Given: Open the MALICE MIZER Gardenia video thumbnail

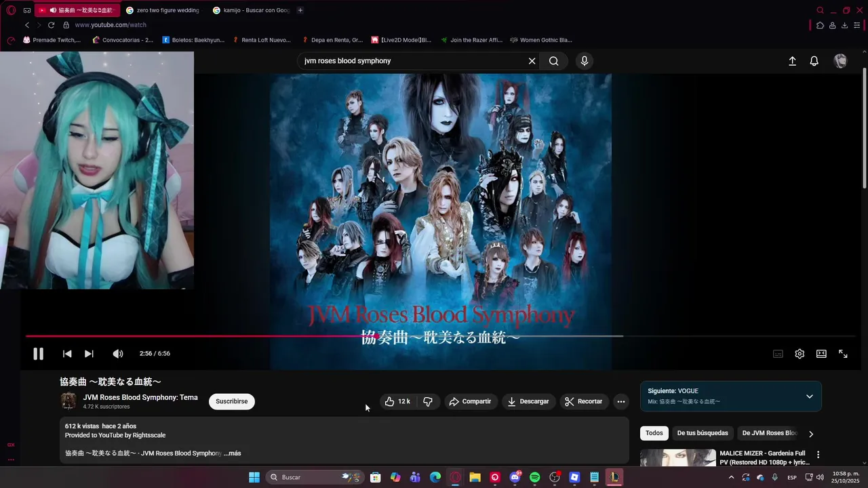Looking at the screenshot, I should coord(678,458).
